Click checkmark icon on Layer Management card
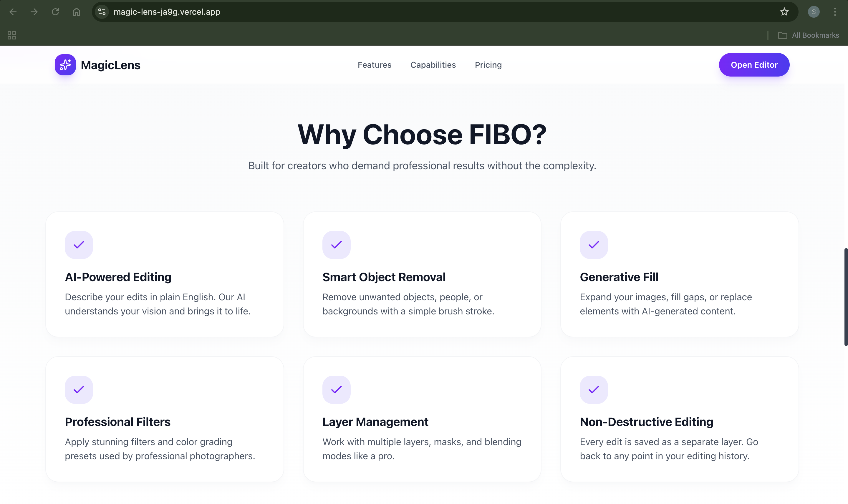This screenshot has width=848, height=504. click(x=336, y=389)
